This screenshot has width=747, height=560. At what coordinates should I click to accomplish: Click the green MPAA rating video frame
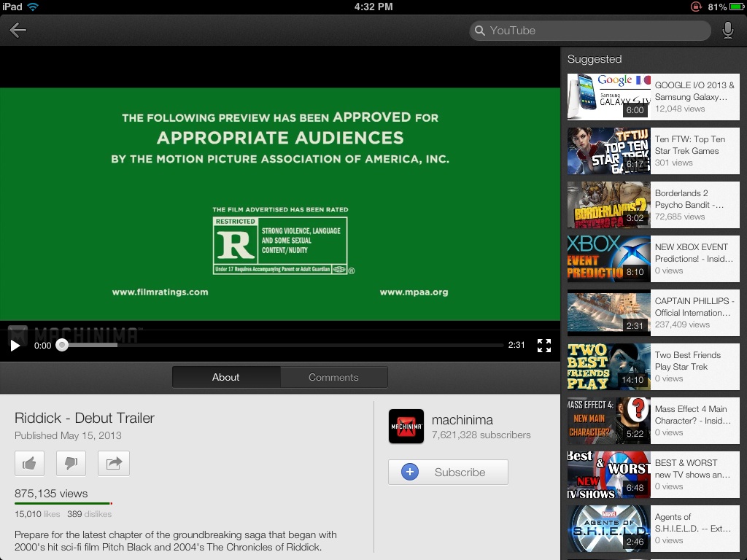(280, 204)
